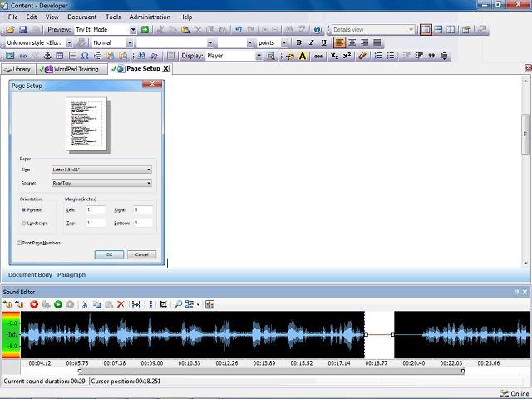Open the Tools menu
Image resolution: width=532 pixels, height=399 pixels.
[x=113, y=17]
